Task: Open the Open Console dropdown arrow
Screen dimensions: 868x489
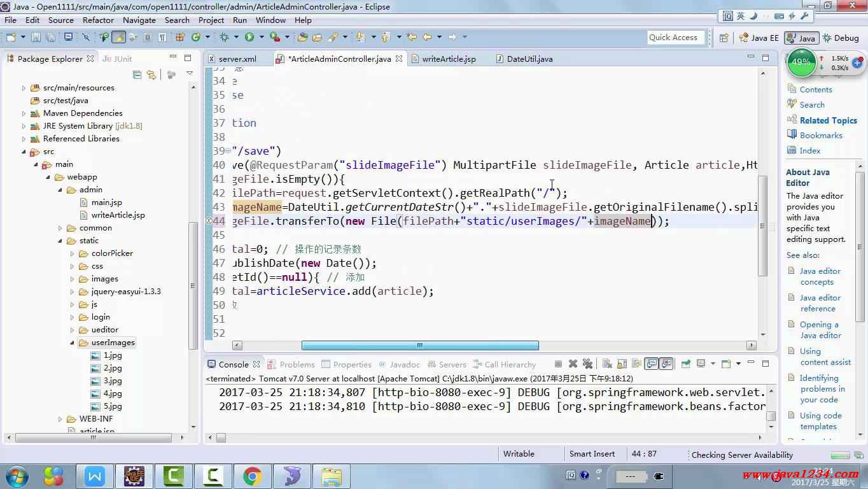Action: [738, 364]
